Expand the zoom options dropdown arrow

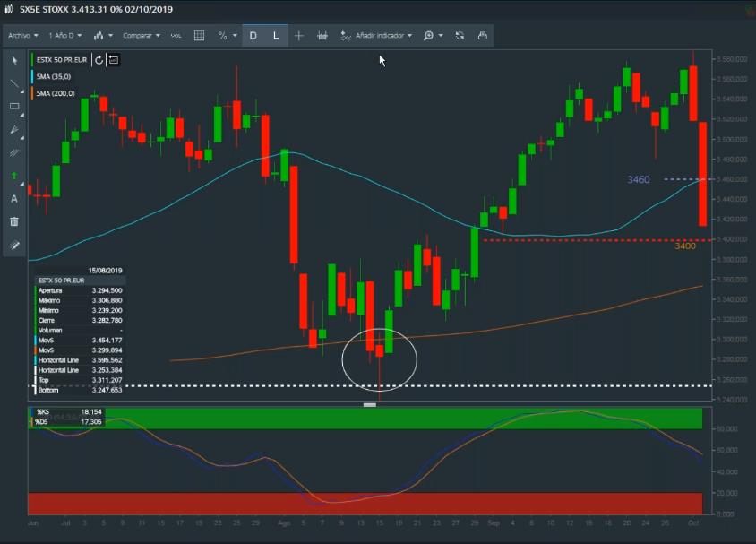(x=441, y=36)
